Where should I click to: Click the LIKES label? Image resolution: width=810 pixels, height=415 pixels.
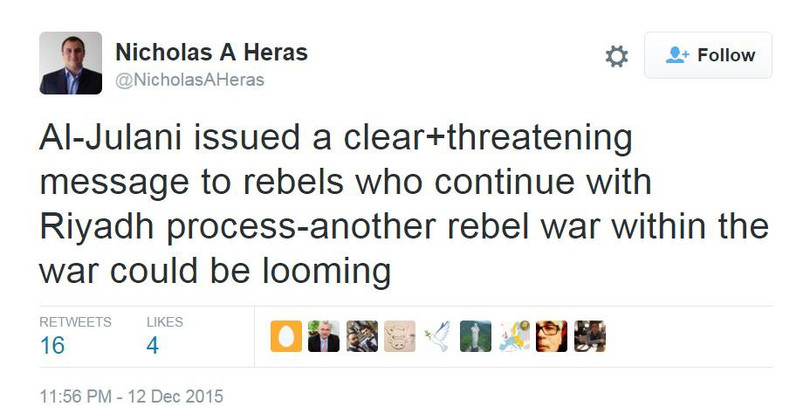point(164,322)
